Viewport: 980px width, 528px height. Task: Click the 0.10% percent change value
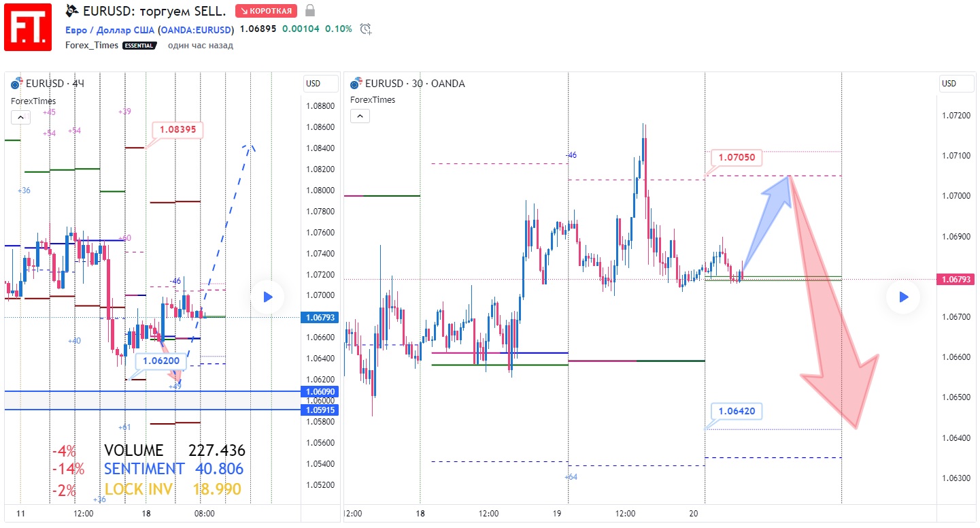point(339,29)
